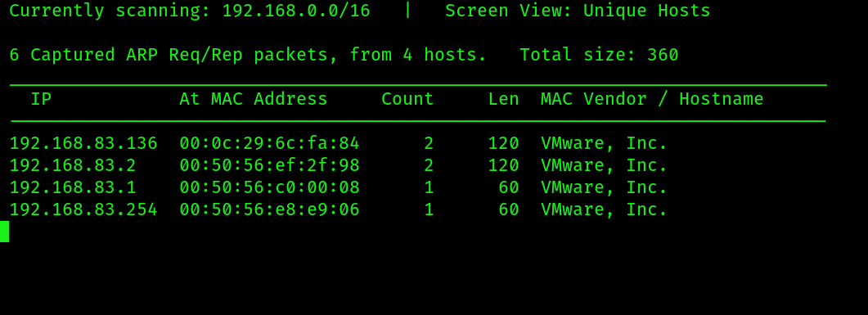
Task: Click Count value 1 for 192.168.83.254
Action: pyautogui.click(x=429, y=209)
